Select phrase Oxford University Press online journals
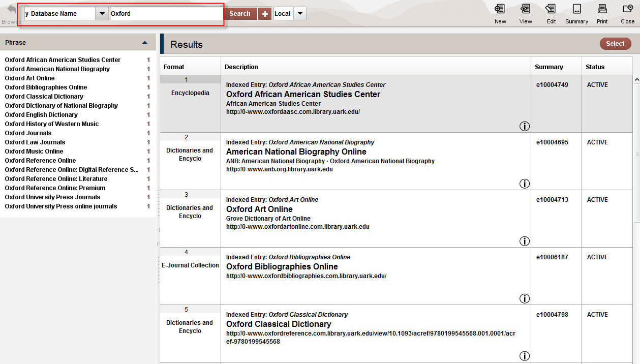 (x=60, y=206)
